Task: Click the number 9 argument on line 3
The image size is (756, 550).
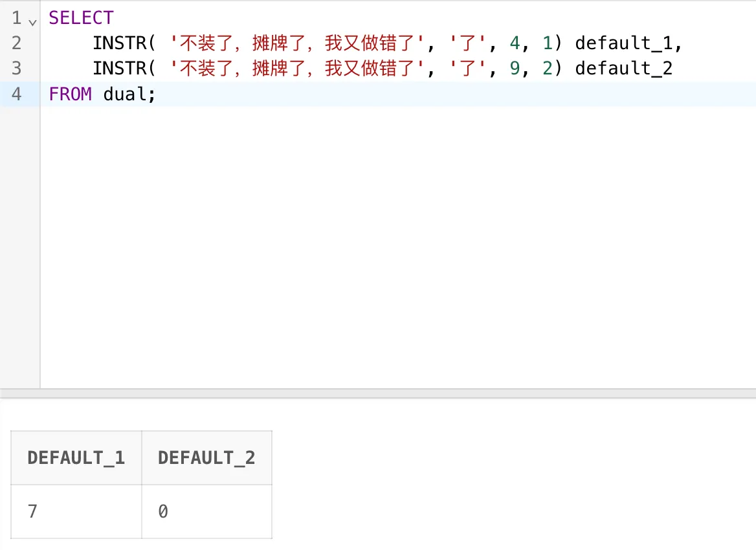Action: 515,68
